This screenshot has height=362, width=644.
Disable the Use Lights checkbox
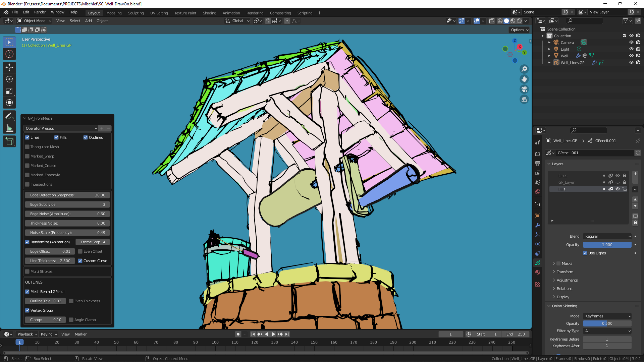pyautogui.click(x=585, y=253)
